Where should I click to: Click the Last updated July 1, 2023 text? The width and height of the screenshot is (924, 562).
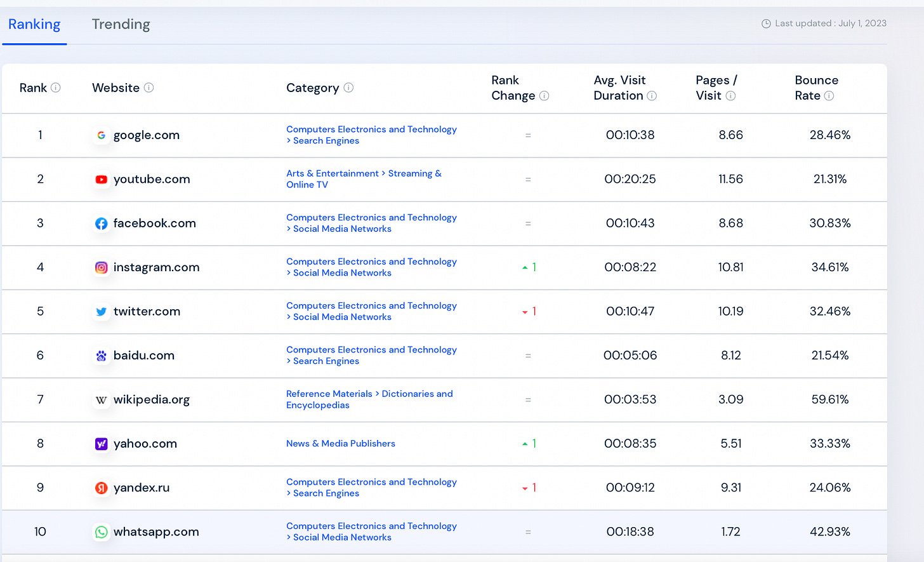point(831,23)
